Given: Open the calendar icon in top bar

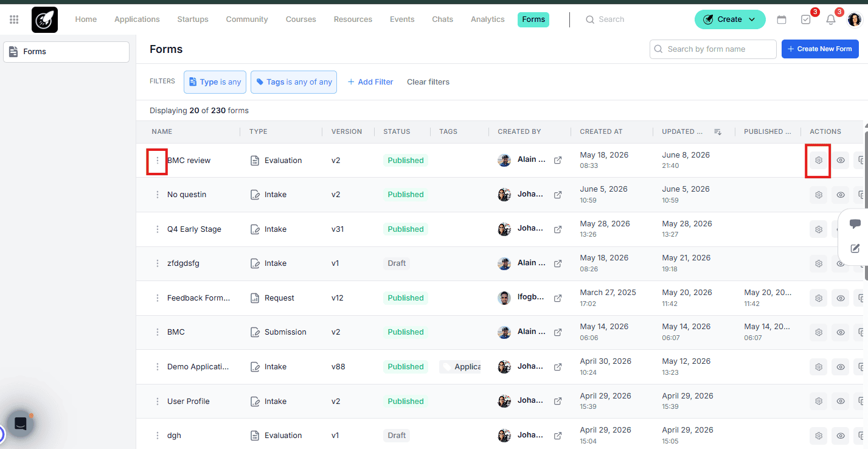Looking at the screenshot, I should [782, 19].
